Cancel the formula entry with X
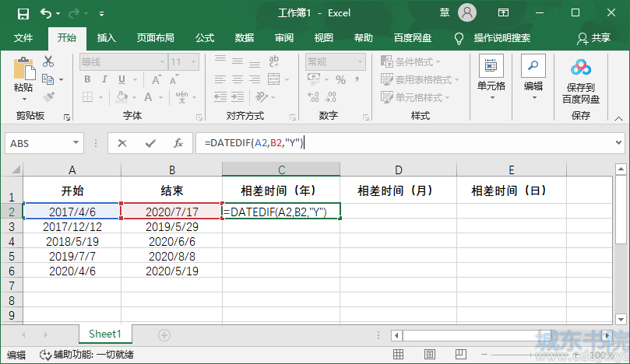 pos(122,143)
